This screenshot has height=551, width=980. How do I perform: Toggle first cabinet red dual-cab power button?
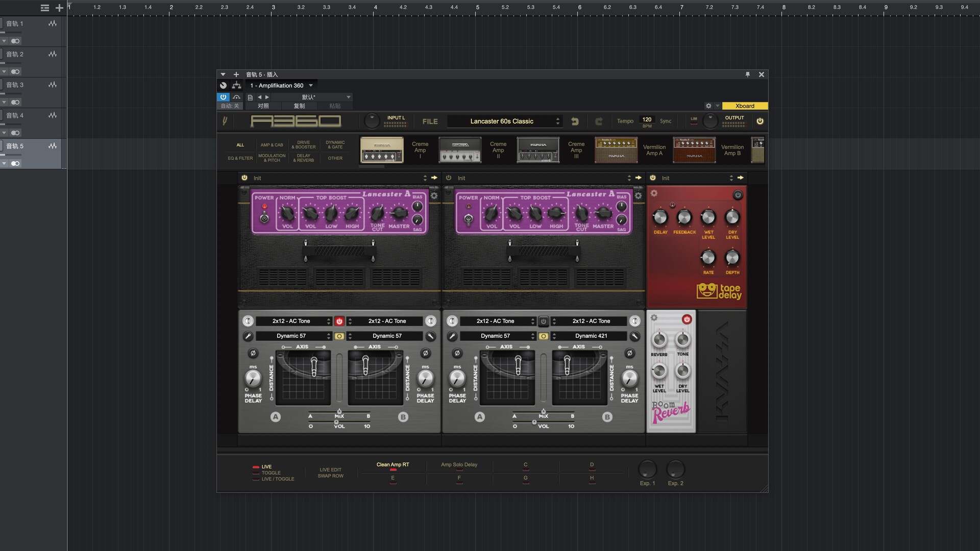[x=339, y=321]
